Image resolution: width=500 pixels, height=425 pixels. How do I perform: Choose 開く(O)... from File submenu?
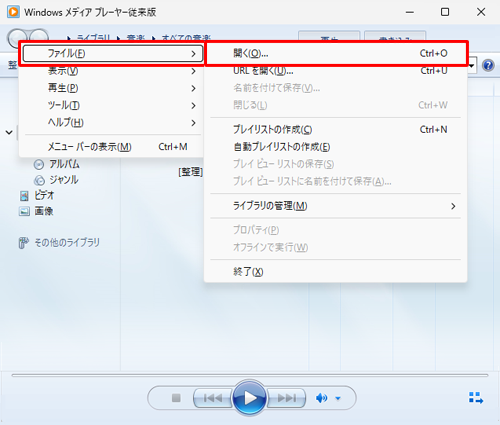click(x=335, y=53)
